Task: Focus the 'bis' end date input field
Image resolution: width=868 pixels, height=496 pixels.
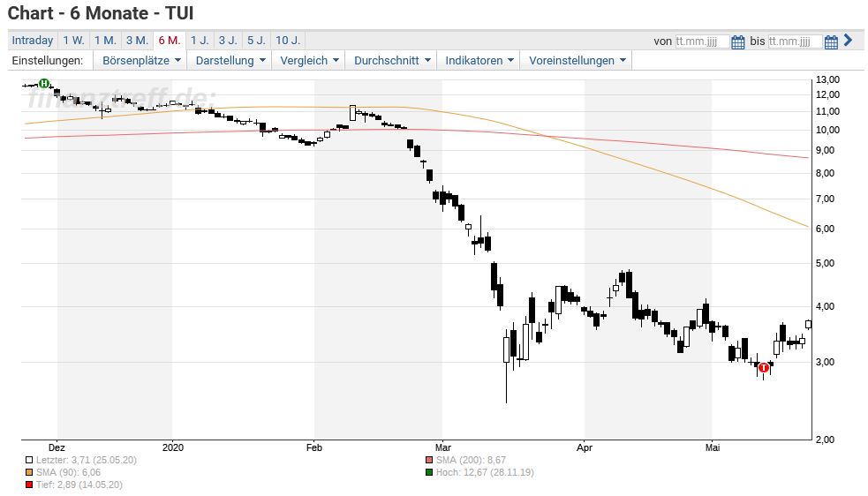Action: click(795, 41)
